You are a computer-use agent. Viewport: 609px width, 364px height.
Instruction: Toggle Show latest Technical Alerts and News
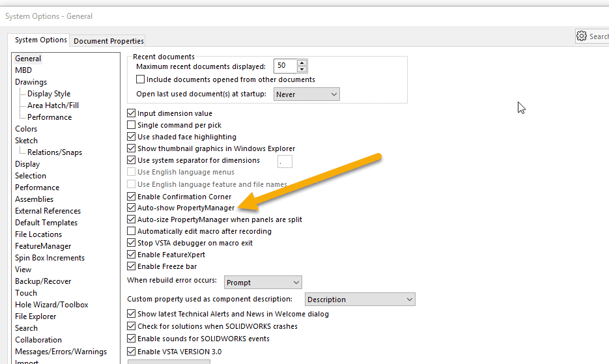[x=132, y=313]
